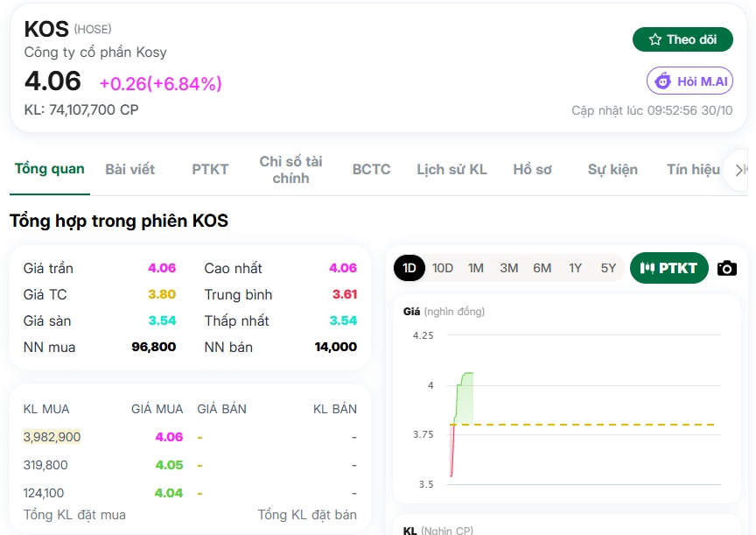
Task: Click the dashed yellow reference price line
Action: pyautogui.click(x=582, y=425)
